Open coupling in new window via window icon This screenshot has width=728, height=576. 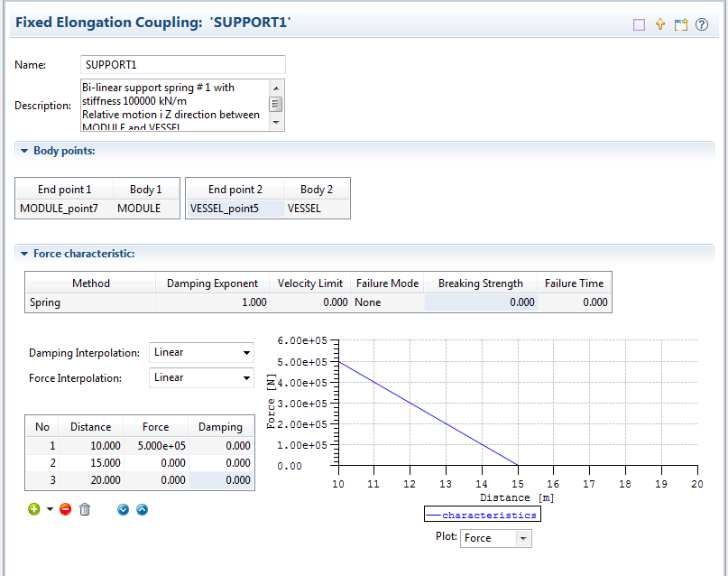coord(680,24)
